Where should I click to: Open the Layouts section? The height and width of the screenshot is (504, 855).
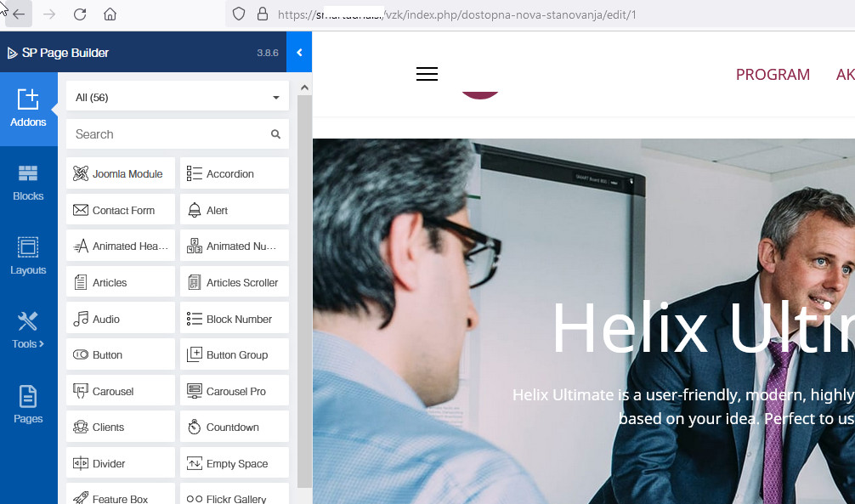click(x=28, y=257)
